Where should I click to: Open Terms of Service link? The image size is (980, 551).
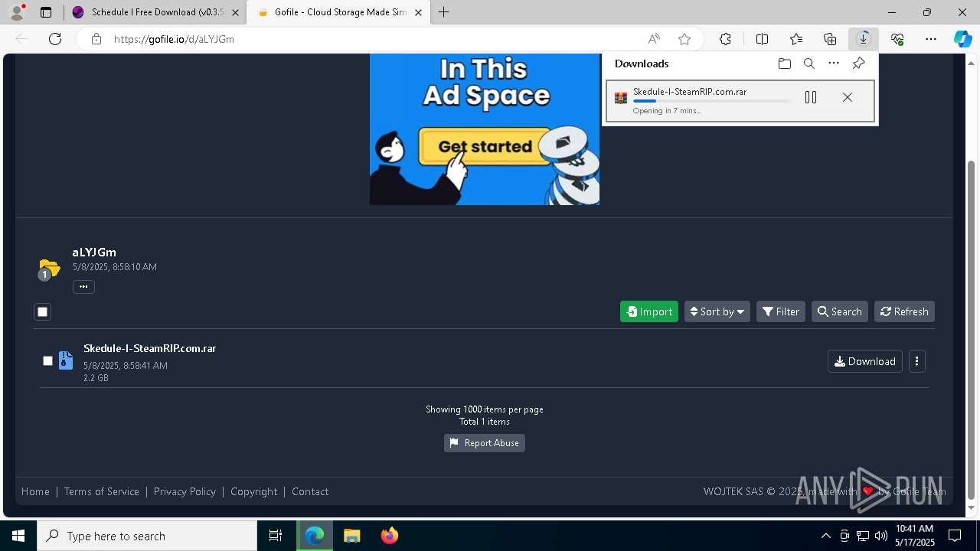point(102,491)
